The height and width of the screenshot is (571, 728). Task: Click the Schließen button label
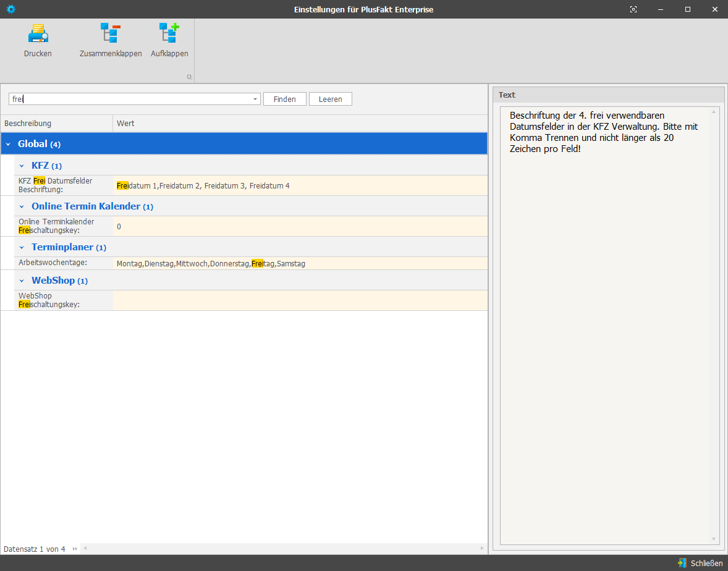(706, 563)
